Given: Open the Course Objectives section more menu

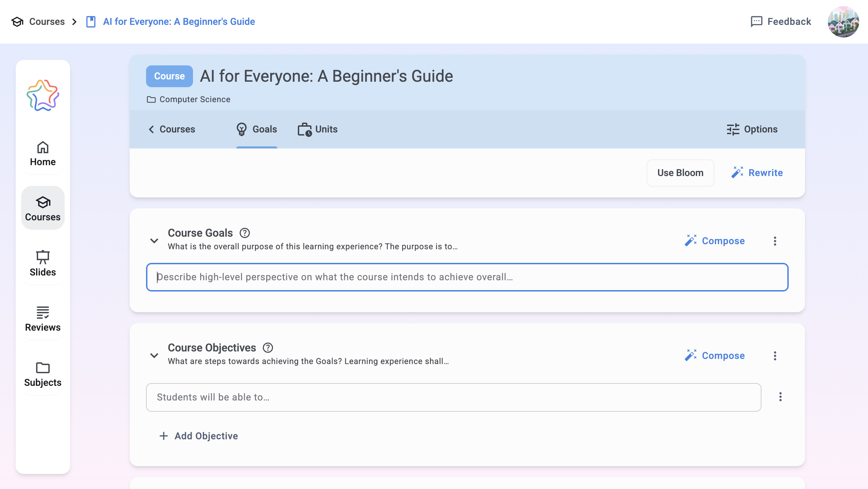Looking at the screenshot, I should (775, 356).
